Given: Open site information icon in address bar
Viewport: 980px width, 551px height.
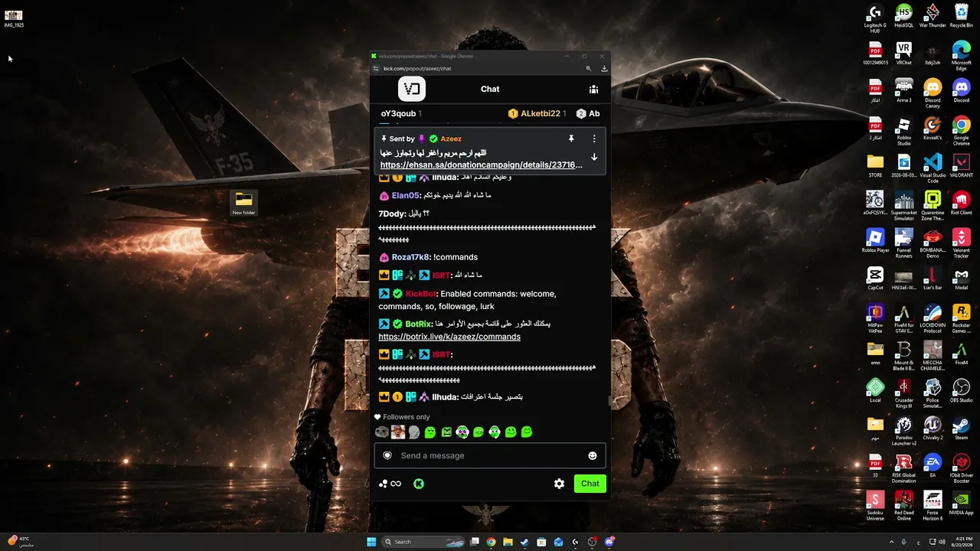Looking at the screenshot, I should [x=376, y=68].
